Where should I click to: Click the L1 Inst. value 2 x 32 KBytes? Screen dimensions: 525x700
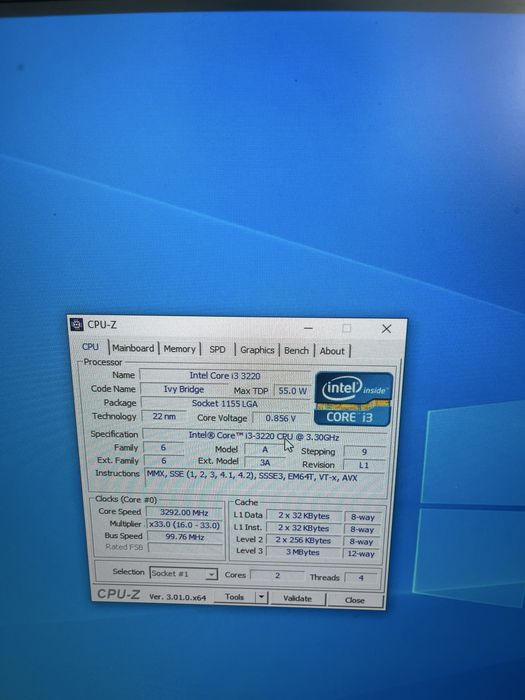[304, 528]
